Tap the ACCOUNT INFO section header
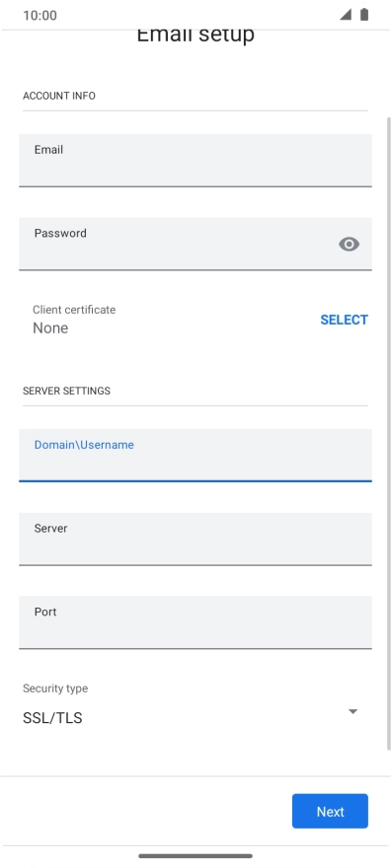The image size is (391, 868). [59, 96]
